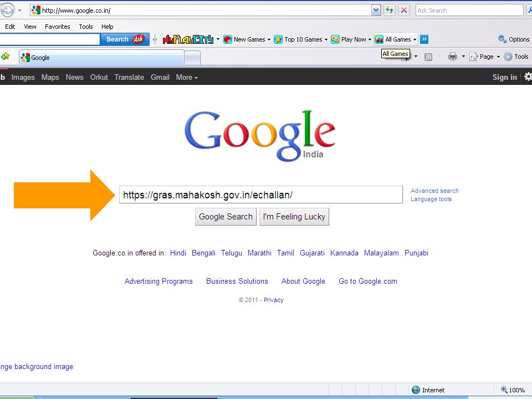This screenshot has height=399, width=532.
Task: Click the Business Solutions link
Action: click(237, 282)
